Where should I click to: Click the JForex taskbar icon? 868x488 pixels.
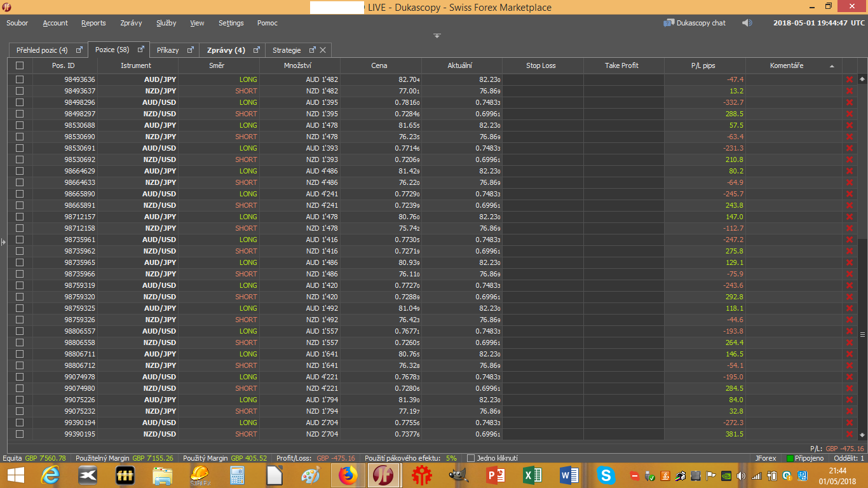(x=383, y=475)
